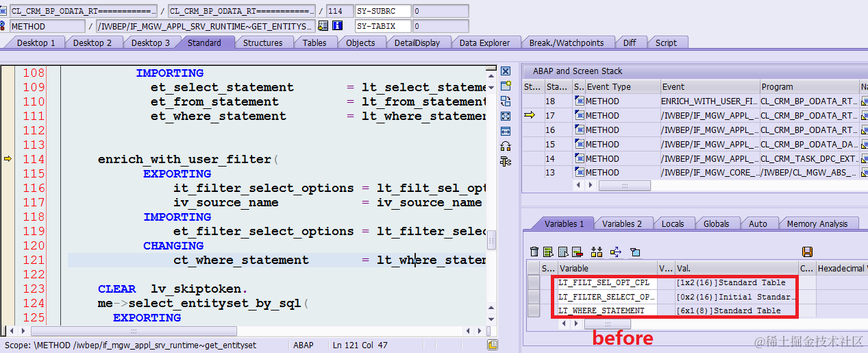Open the Data Explorer tab
868x353 pixels.
484,42
